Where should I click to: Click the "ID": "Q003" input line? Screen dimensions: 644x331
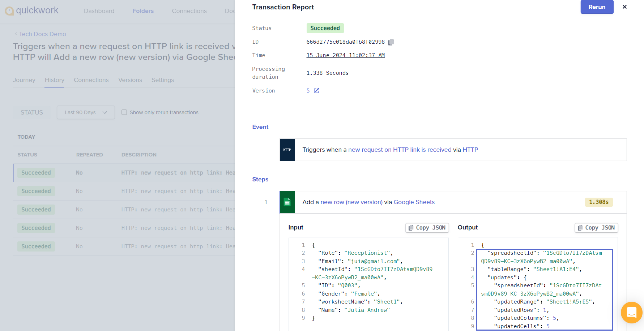point(339,285)
